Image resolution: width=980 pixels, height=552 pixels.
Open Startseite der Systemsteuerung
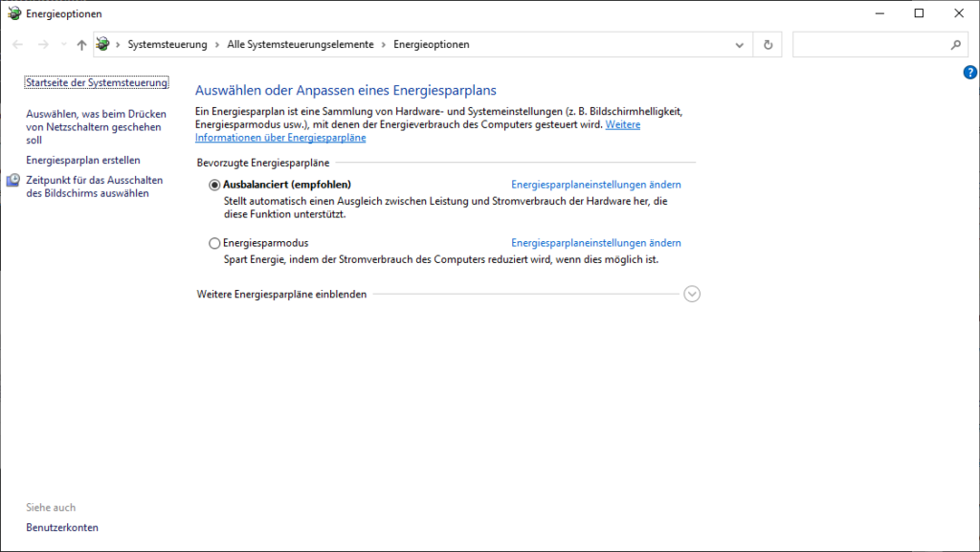pyautogui.click(x=97, y=82)
